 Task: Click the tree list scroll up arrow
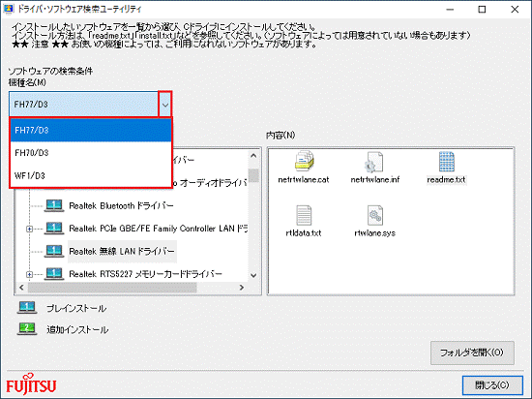tap(253, 156)
